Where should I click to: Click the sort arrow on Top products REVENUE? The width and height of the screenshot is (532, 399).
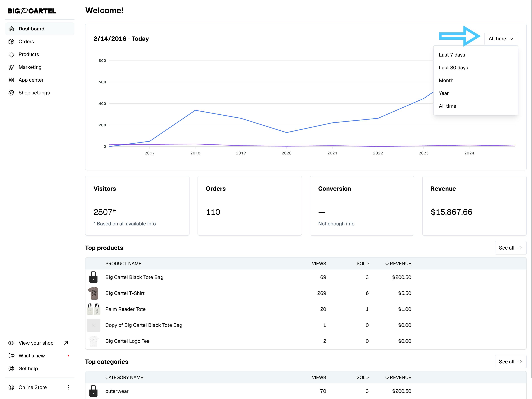coord(387,263)
